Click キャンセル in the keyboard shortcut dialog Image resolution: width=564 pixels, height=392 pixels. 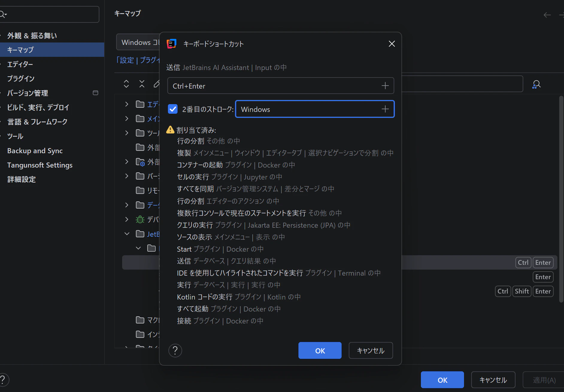pos(371,350)
